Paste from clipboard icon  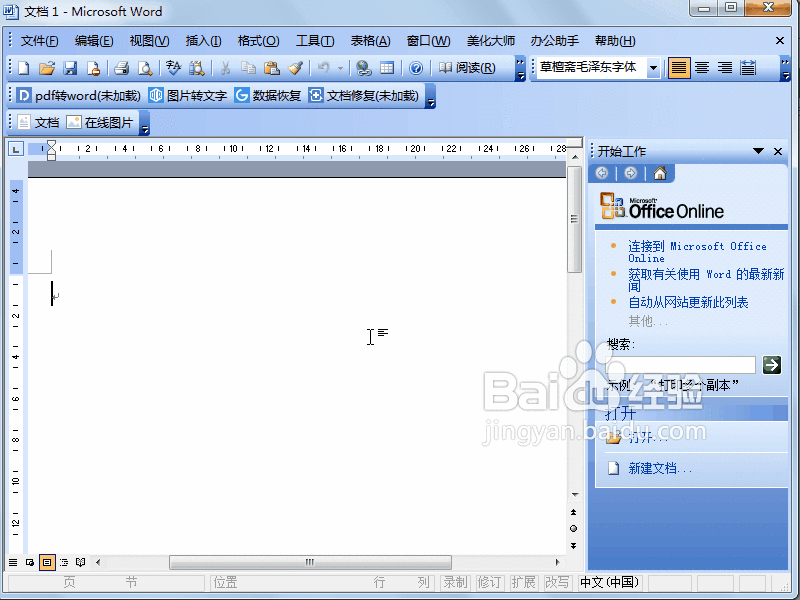[272, 68]
